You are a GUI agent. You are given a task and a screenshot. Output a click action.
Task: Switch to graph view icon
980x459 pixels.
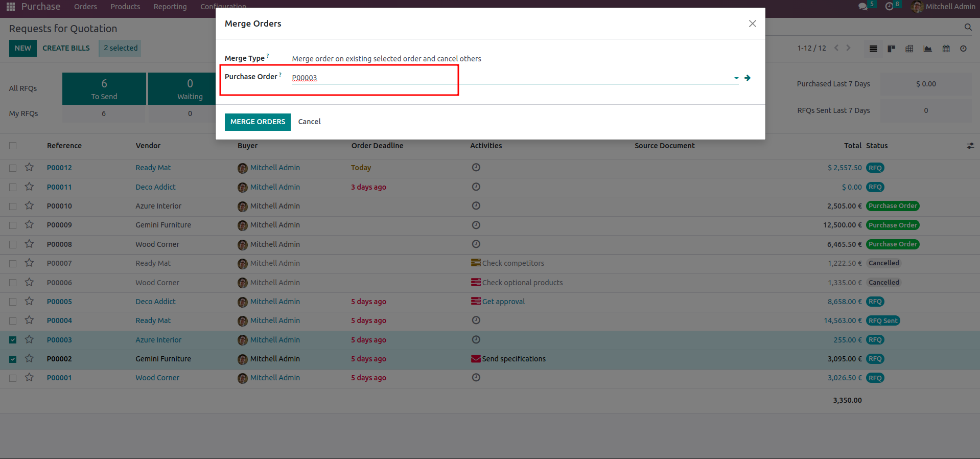point(927,49)
